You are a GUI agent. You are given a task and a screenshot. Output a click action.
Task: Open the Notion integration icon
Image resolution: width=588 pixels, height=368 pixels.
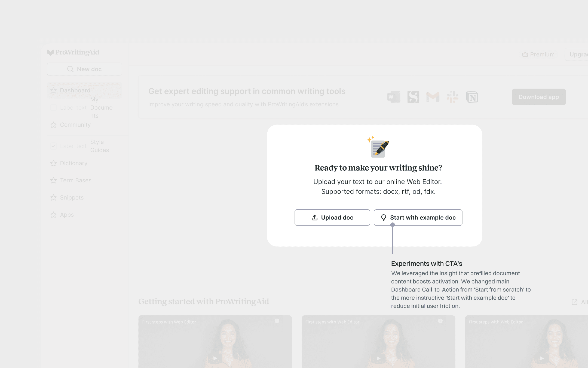472,97
